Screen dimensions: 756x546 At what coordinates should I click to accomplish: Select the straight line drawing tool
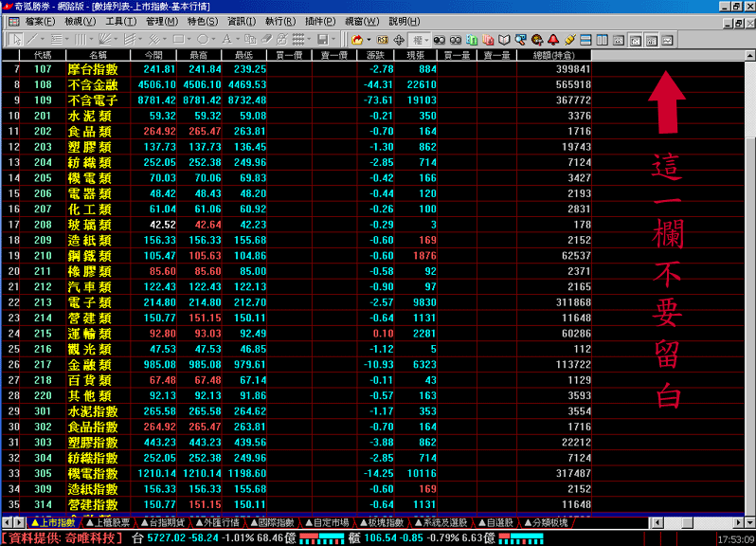click(x=32, y=39)
